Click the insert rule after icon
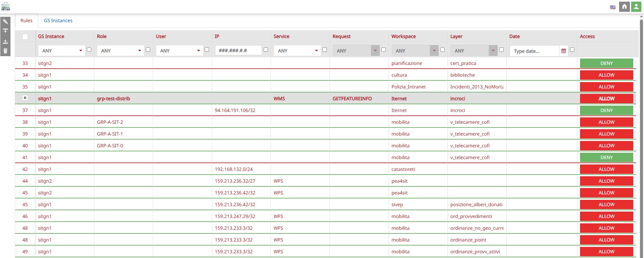Image resolution: width=644 pixels, height=258 pixels. (x=5, y=41)
